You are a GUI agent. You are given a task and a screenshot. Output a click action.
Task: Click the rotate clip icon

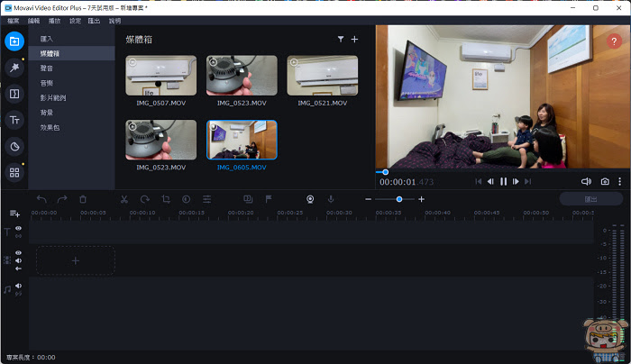click(x=145, y=199)
